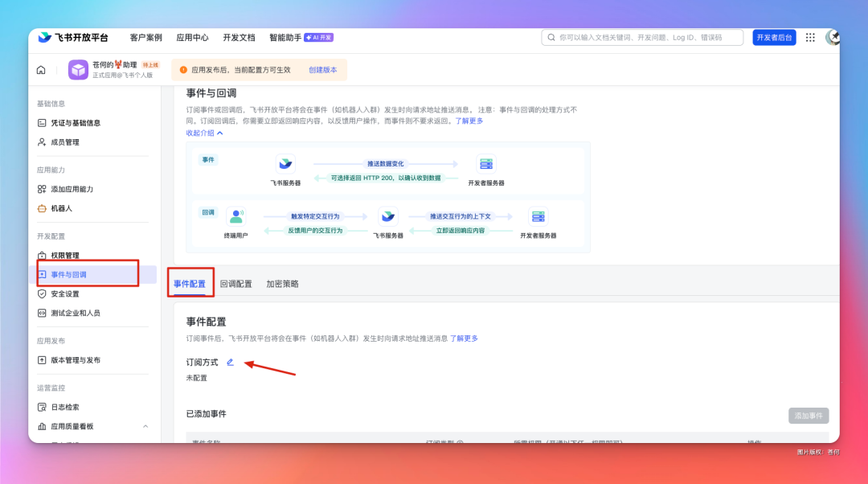The width and height of the screenshot is (868, 484).
Task: Click the home icon in the breadcrumb bar
Action: 40,70
